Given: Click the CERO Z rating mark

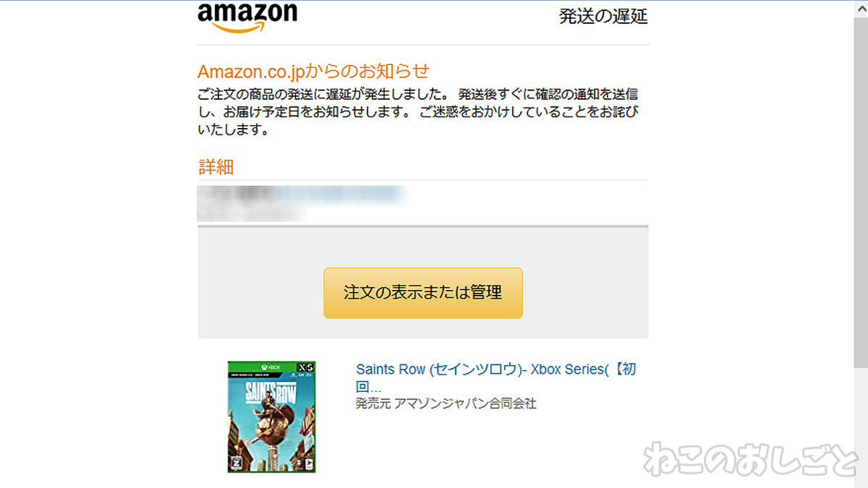Looking at the screenshot, I should tap(236, 464).
